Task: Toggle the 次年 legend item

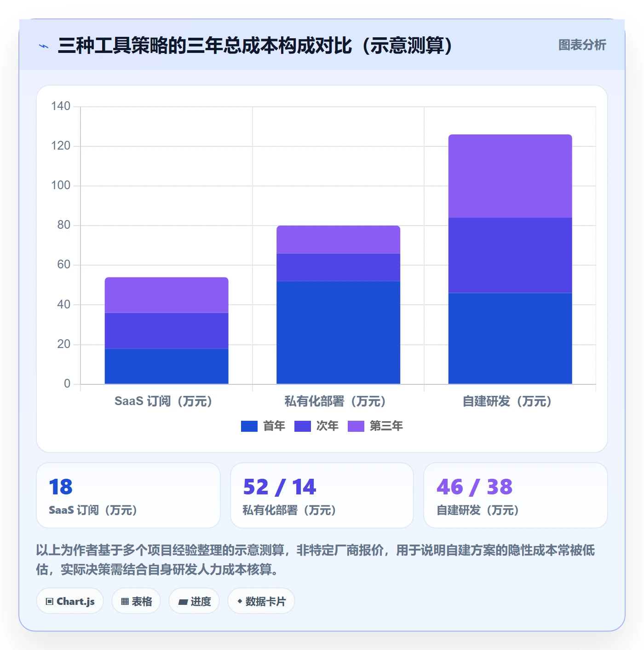Action: (x=316, y=426)
